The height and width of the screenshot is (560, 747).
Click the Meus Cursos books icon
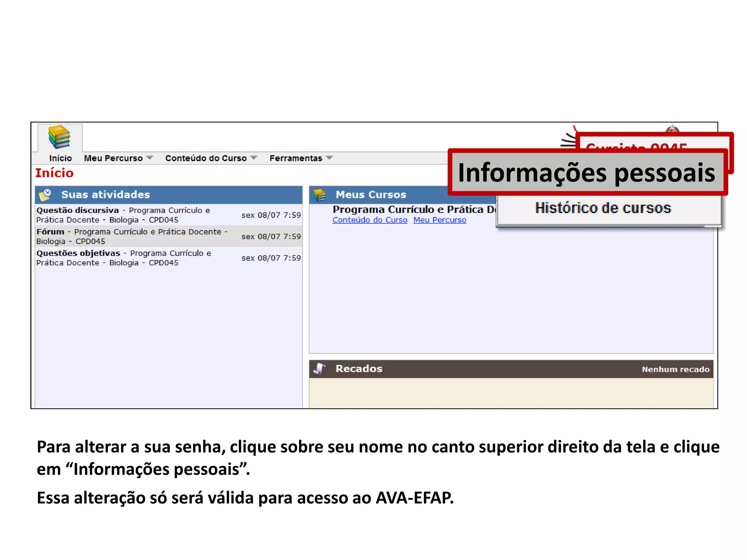[x=320, y=195]
